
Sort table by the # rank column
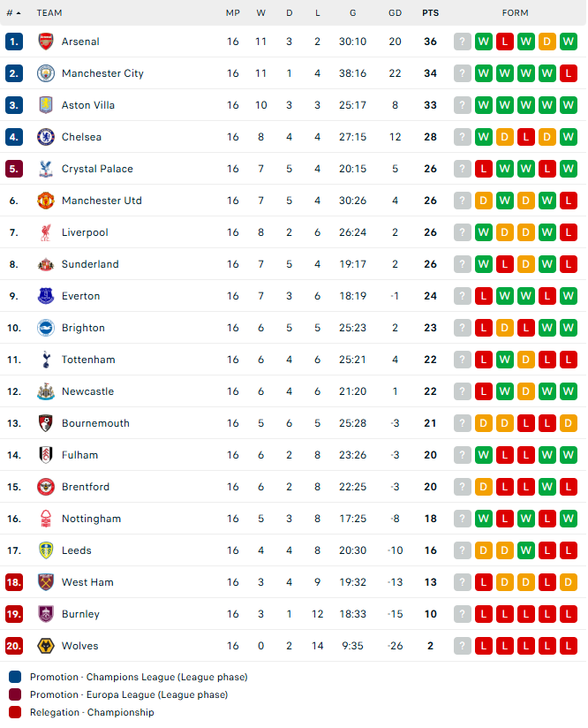12,13
